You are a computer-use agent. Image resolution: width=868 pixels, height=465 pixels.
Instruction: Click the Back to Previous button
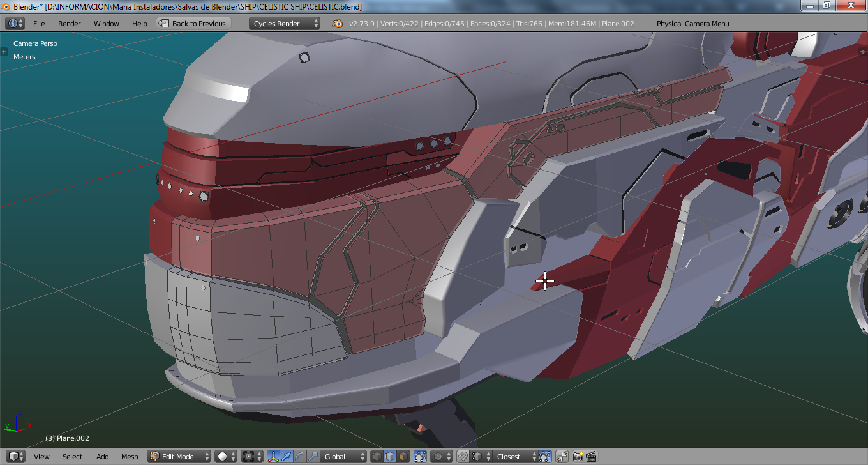click(x=193, y=24)
